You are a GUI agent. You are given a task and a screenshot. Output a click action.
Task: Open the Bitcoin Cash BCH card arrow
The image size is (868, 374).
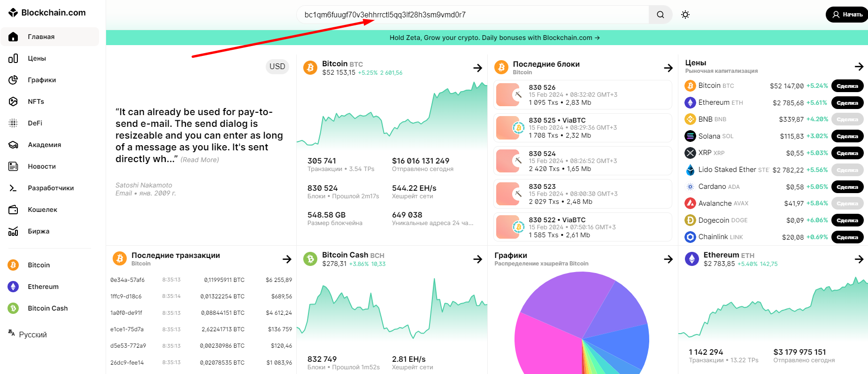click(477, 259)
